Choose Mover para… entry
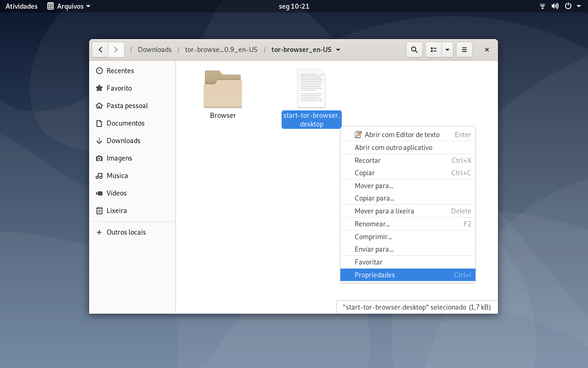 point(408,186)
